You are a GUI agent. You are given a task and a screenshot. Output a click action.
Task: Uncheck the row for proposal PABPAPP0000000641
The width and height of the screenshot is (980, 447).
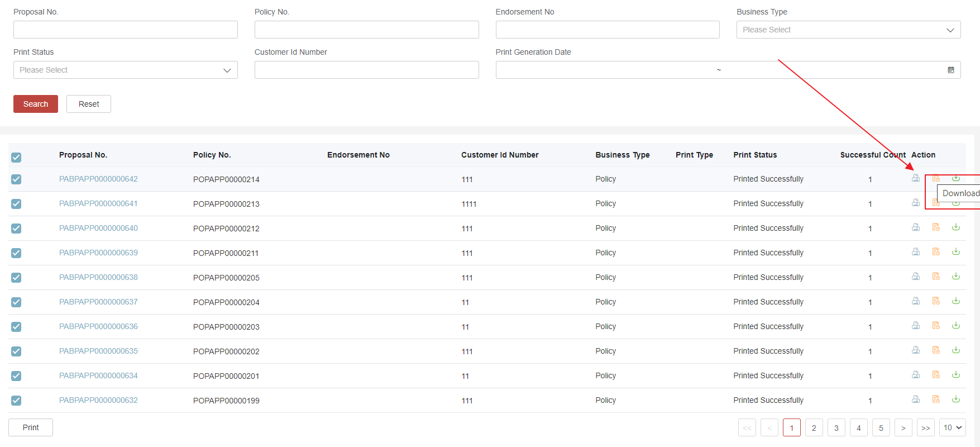click(16, 204)
